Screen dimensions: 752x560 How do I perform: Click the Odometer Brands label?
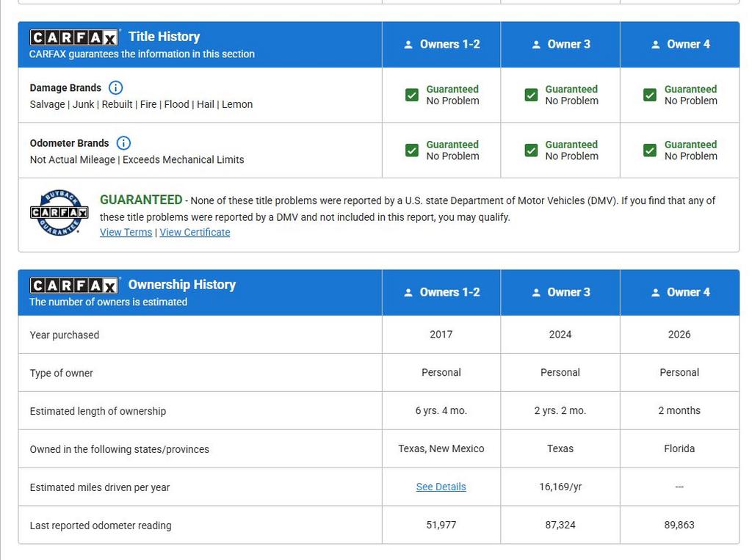click(x=69, y=143)
